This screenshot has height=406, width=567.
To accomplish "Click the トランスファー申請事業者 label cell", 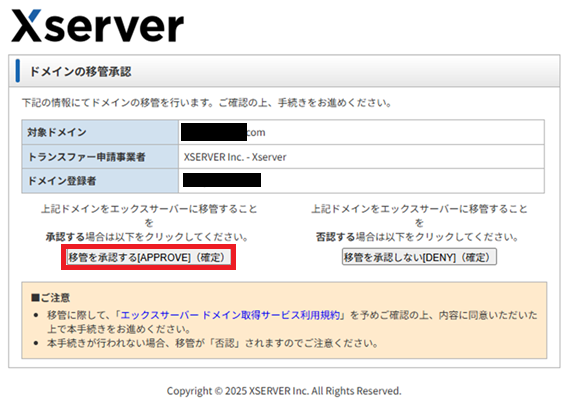I will 100,157.
